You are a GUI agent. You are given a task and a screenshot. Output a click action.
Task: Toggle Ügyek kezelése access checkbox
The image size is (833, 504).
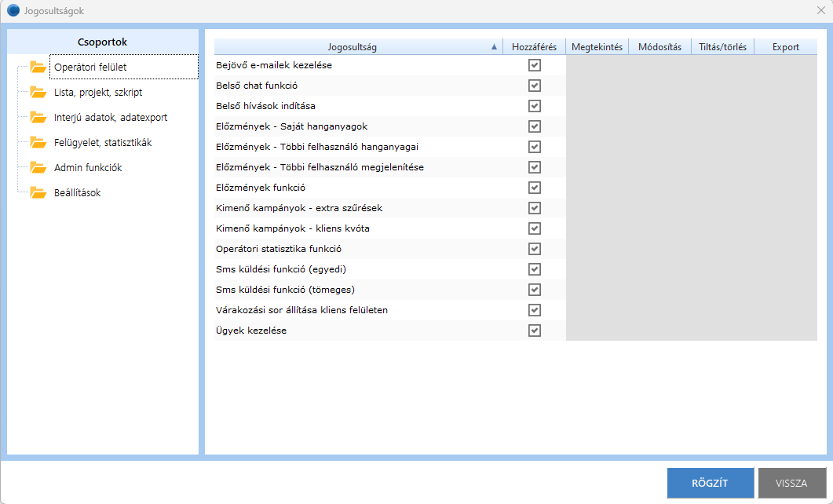pos(535,331)
